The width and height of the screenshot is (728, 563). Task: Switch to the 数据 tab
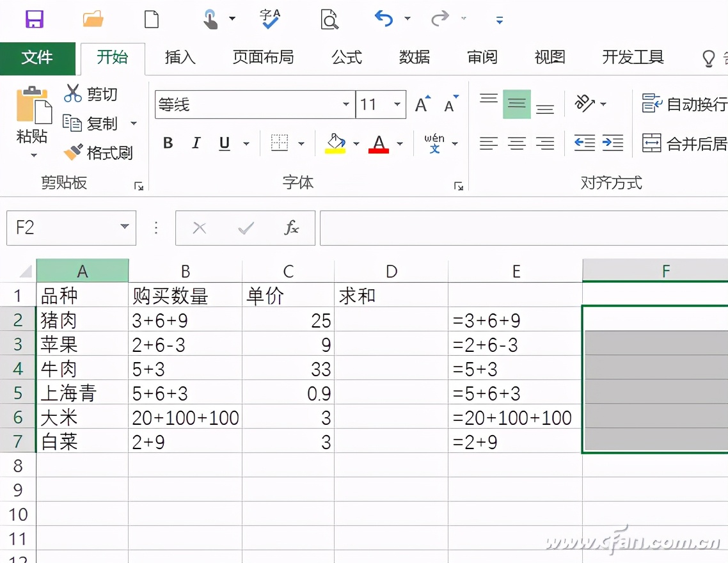click(414, 58)
